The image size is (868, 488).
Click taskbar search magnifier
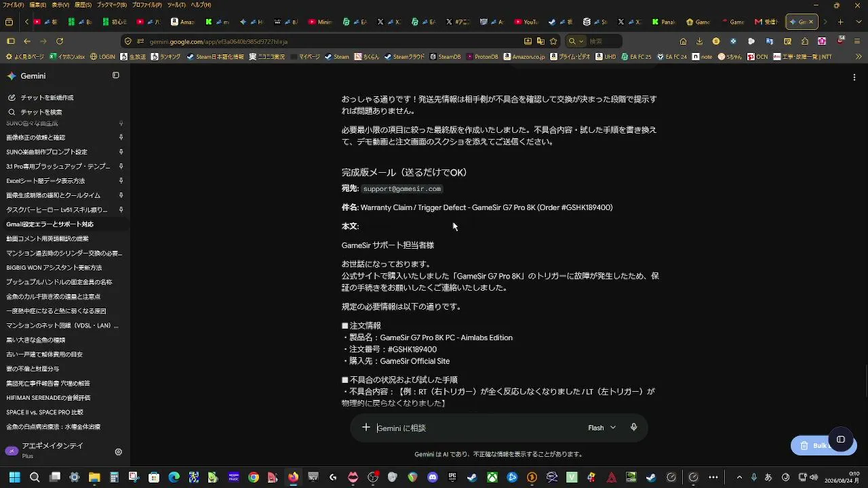pyautogui.click(x=35, y=477)
